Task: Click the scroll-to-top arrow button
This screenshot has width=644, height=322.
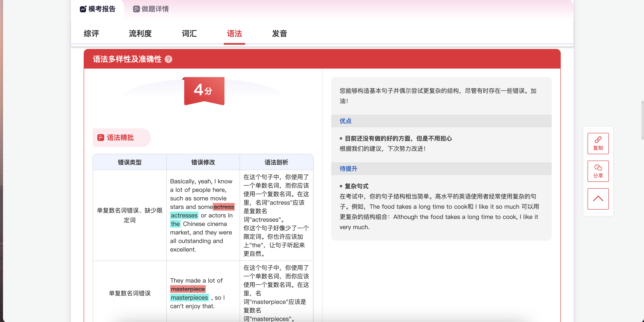Action: tap(598, 199)
